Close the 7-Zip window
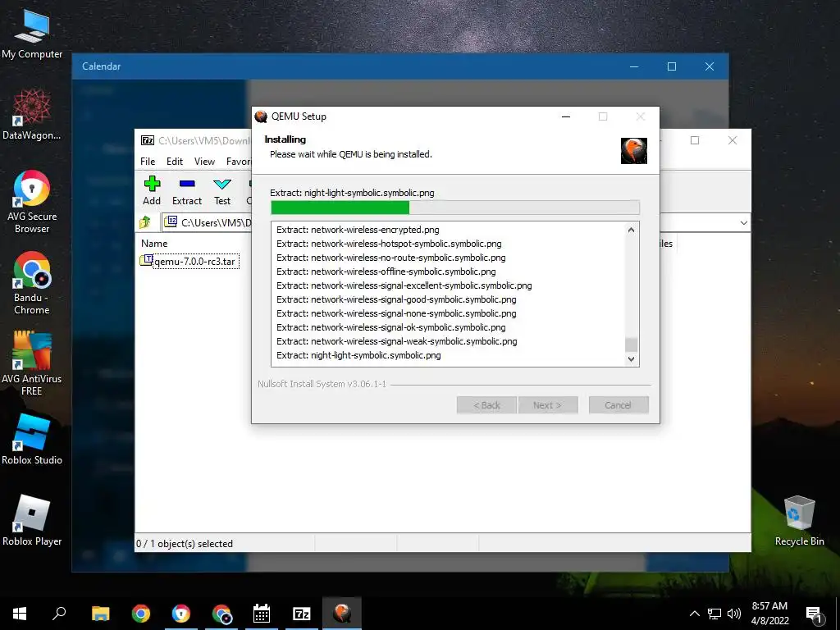 (733, 140)
